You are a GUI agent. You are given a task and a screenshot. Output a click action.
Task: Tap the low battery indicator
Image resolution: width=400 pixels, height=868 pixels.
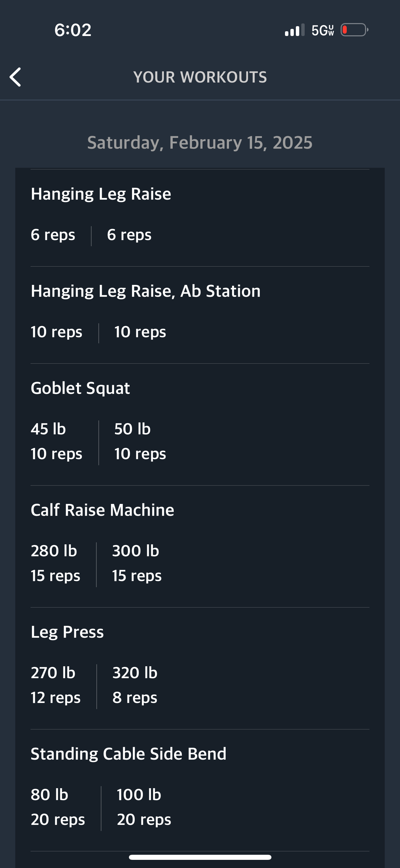pyautogui.click(x=355, y=30)
